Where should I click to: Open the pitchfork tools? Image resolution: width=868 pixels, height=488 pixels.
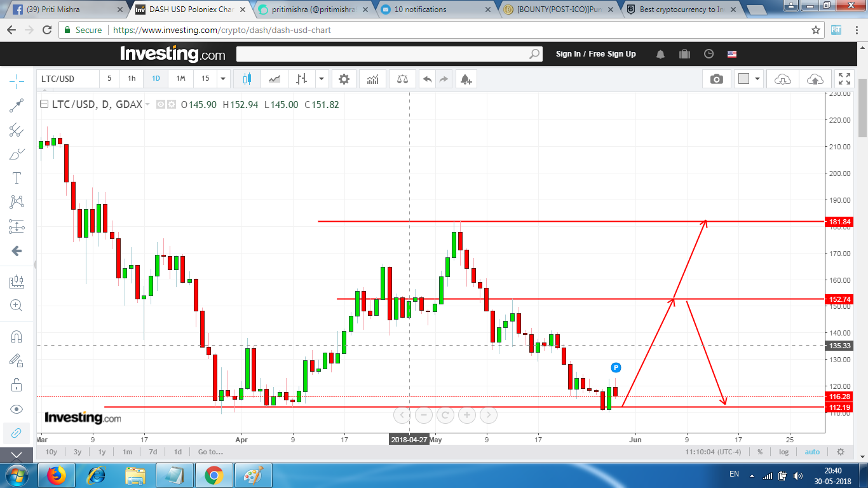click(17, 130)
